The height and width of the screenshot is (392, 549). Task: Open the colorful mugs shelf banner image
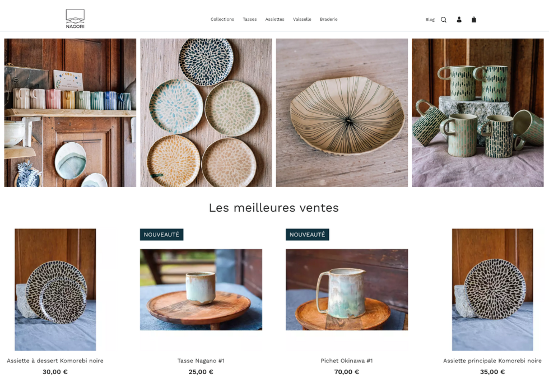coord(70,113)
